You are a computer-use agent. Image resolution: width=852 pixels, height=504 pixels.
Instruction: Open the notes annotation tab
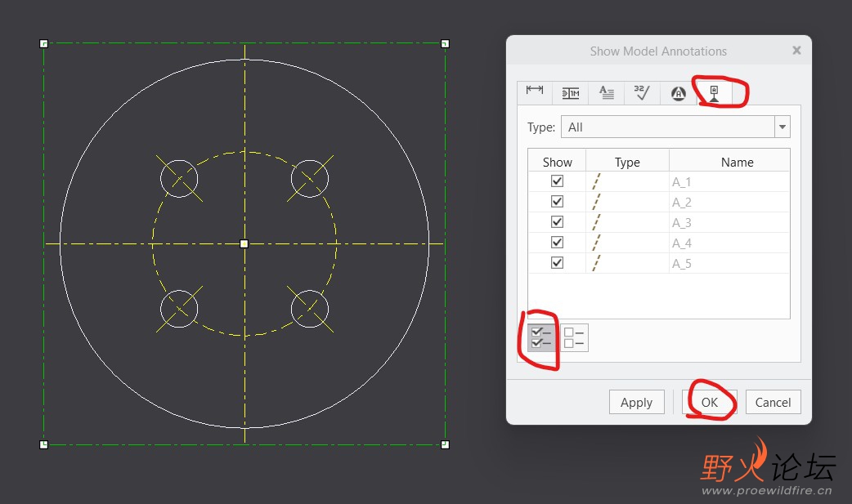[607, 93]
